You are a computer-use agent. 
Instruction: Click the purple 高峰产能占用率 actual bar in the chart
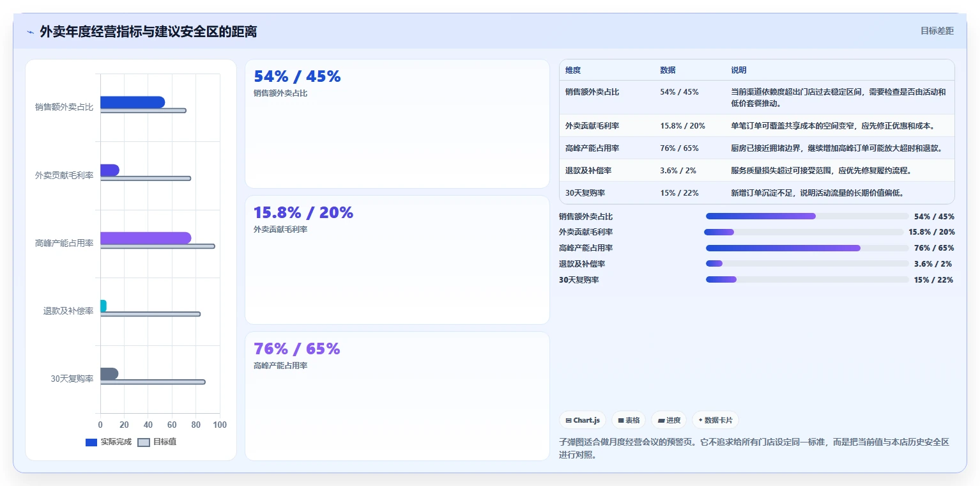coord(146,238)
